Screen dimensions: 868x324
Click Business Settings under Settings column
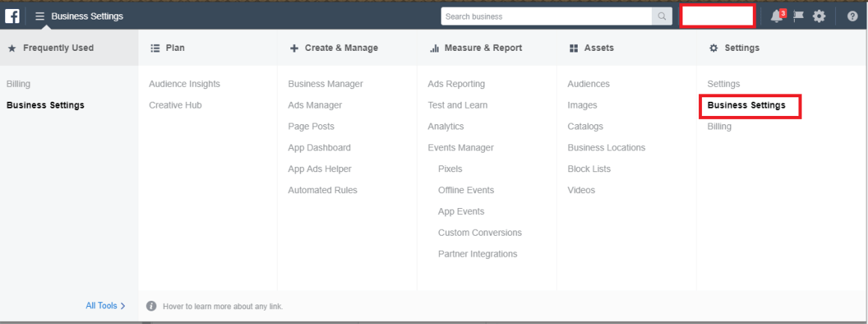tap(746, 106)
